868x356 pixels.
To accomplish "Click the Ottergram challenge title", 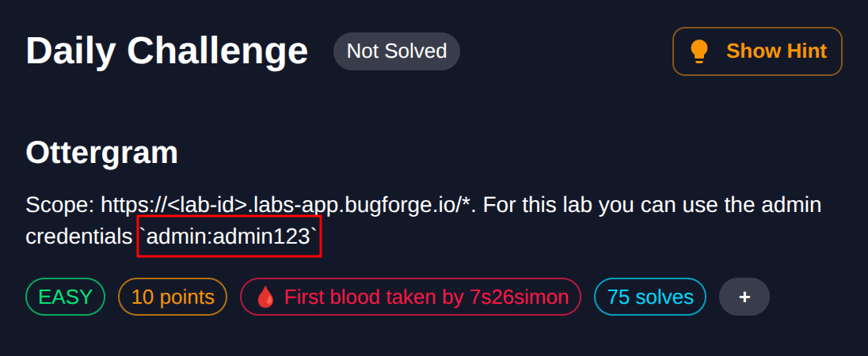I will click(x=101, y=153).
